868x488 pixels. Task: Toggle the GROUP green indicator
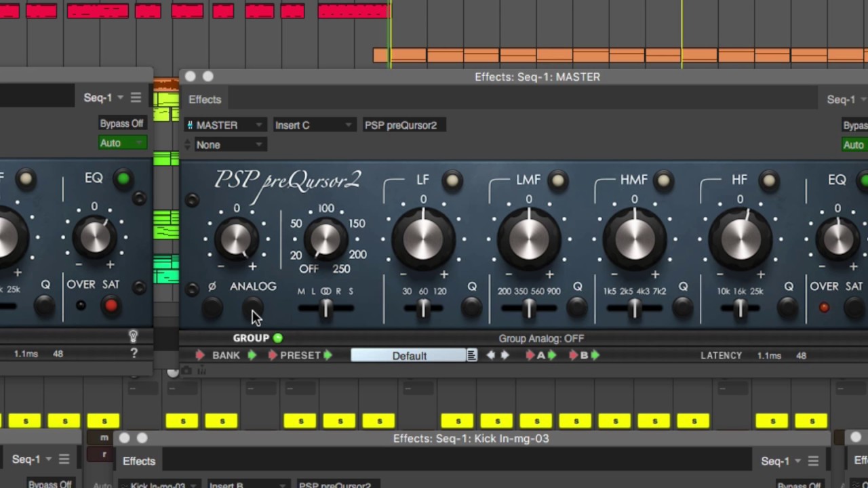(x=278, y=338)
